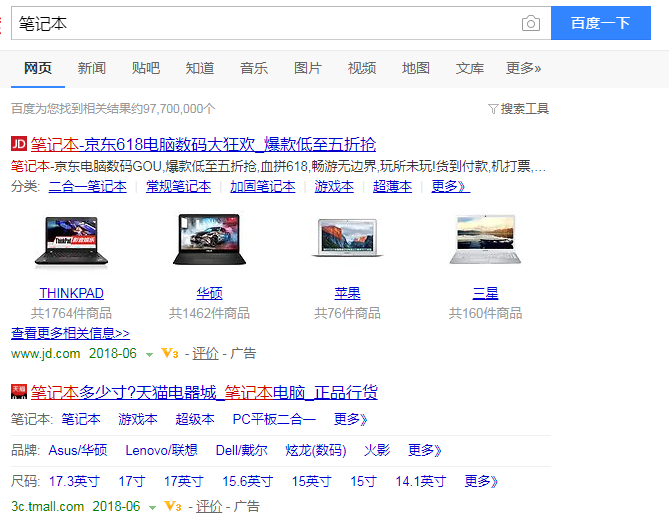This screenshot has height=517, width=669.
Task: Click the V3 badge on JD result
Action: click(x=169, y=353)
